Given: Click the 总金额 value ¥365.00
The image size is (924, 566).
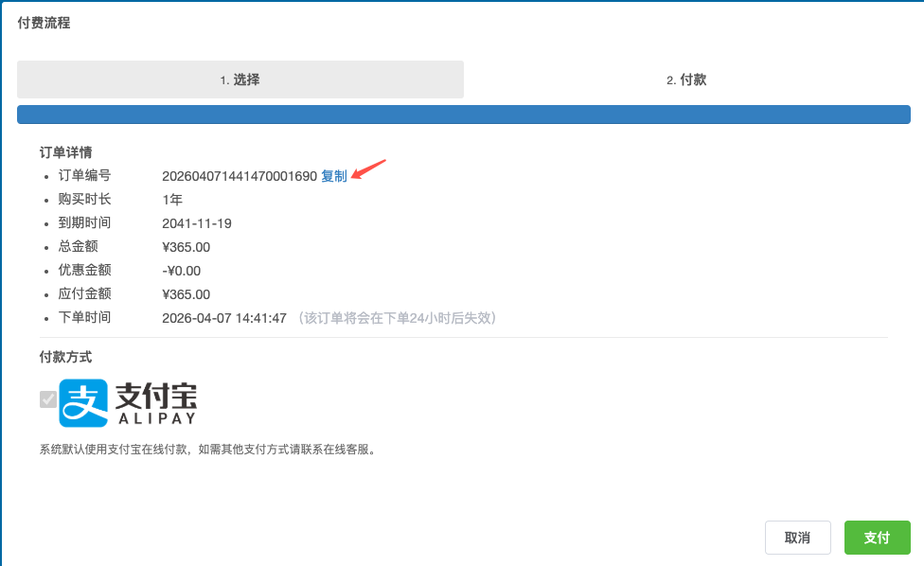Looking at the screenshot, I should pos(187,247).
